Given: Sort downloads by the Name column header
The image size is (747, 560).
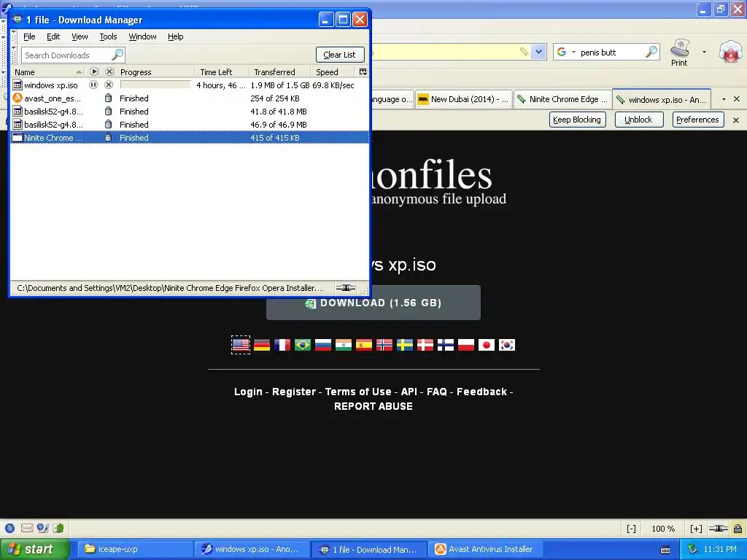Looking at the screenshot, I should pyautogui.click(x=47, y=72).
